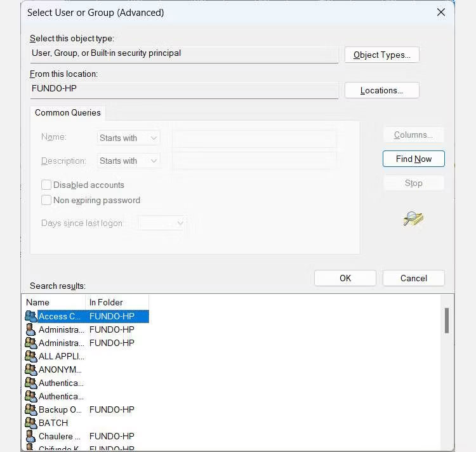476x452 pixels.
Task: Click the Backup O... group icon
Action: (30, 409)
